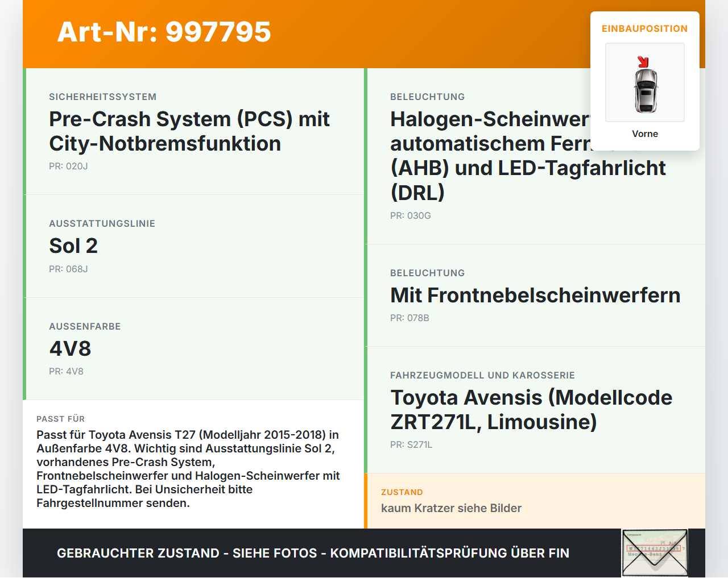The width and height of the screenshot is (728, 578).
Task: Click the Halogen-Scheinwerfer headlight title
Action: [528, 156]
